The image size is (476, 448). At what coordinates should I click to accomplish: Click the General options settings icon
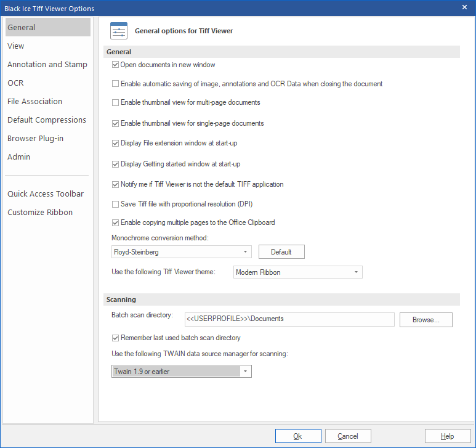click(x=119, y=31)
